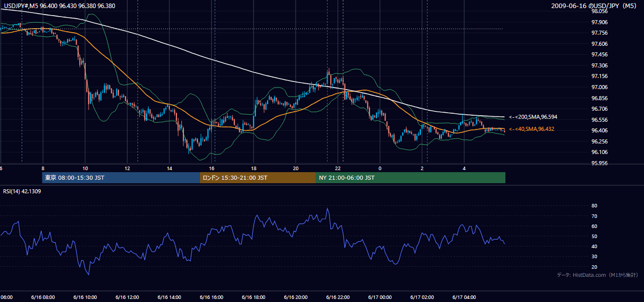Click the RSI scale value 60
644x302 pixels.
594,226
